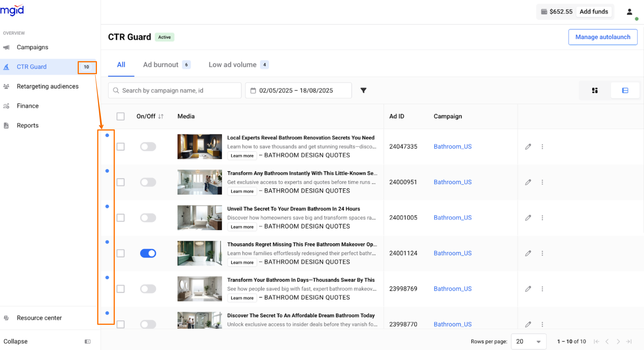Viewport: 644px width, 350px height.
Task: Open the date range picker
Action: click(x=298, y=90)
